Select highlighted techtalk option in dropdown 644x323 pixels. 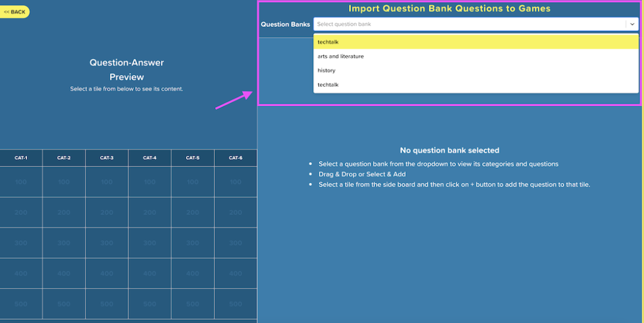[x=476, y=42]
